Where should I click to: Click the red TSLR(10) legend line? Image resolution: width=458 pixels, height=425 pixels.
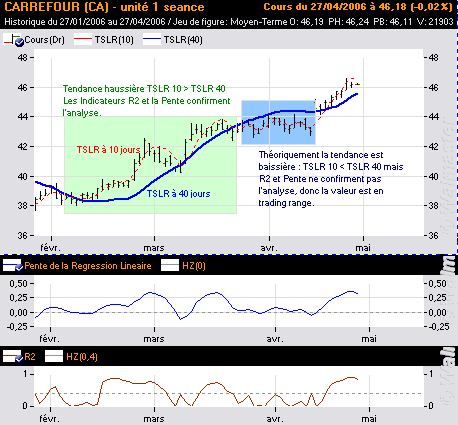82,40
